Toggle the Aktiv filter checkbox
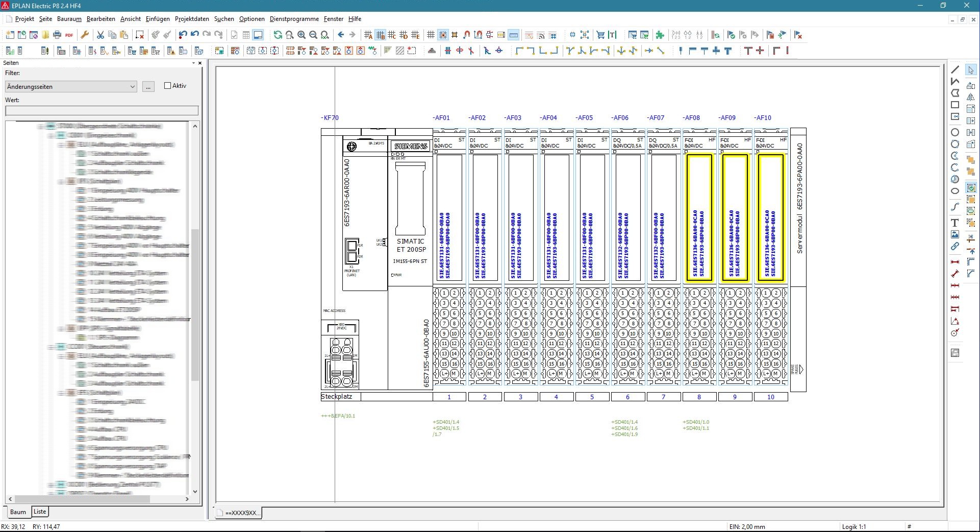Screen dimensions: 980x532 click(x=167, y=86)
